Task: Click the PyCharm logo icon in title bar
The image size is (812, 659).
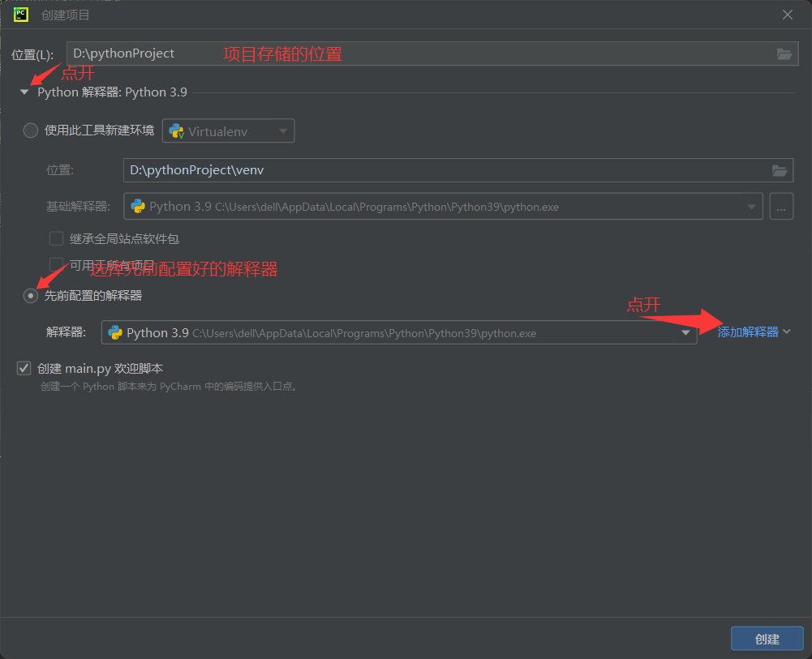Action: (21, 15)
